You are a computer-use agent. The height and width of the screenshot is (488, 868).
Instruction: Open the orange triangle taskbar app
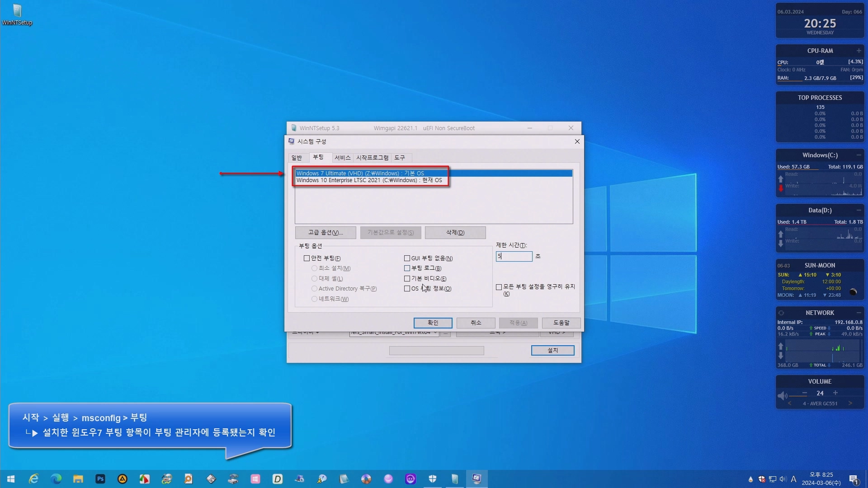click(x=123, y=479)
